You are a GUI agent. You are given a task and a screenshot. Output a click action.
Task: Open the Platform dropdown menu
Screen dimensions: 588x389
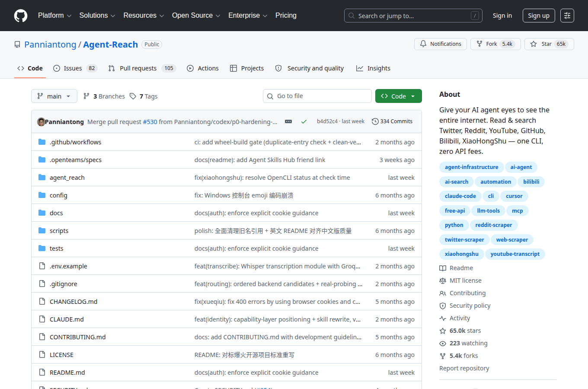tap(54, 16)
